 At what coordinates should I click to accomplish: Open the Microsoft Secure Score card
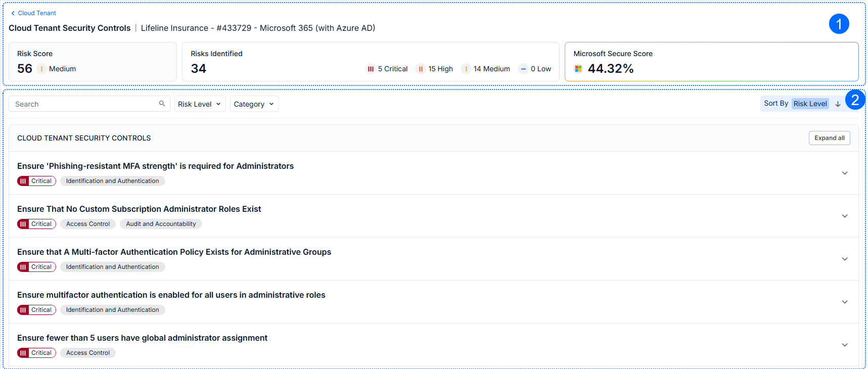click(x=711, y=62)
